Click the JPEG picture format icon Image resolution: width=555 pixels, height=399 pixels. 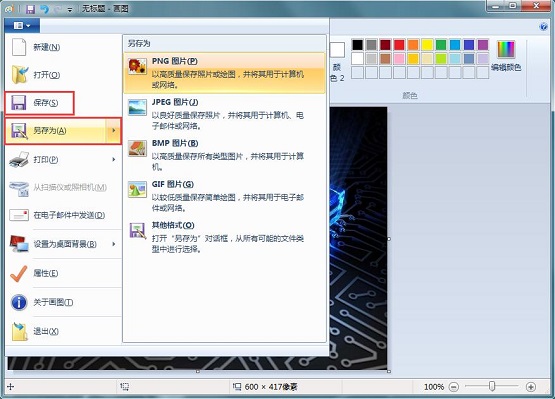137,107
